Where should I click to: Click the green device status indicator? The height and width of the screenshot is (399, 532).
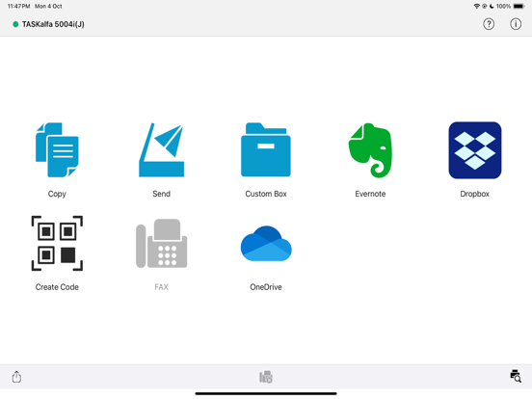[x=15, y=24]
